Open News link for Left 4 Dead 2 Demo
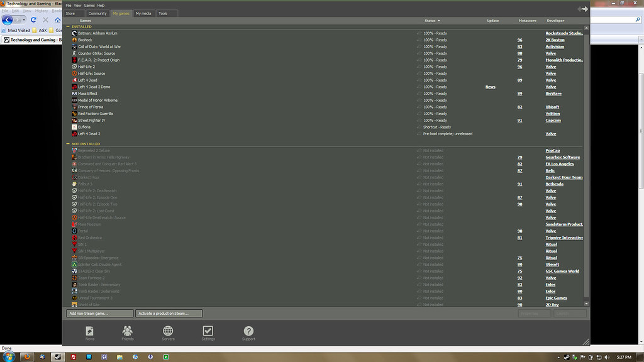This screenshot has width=644, height=362. (491, 87)
